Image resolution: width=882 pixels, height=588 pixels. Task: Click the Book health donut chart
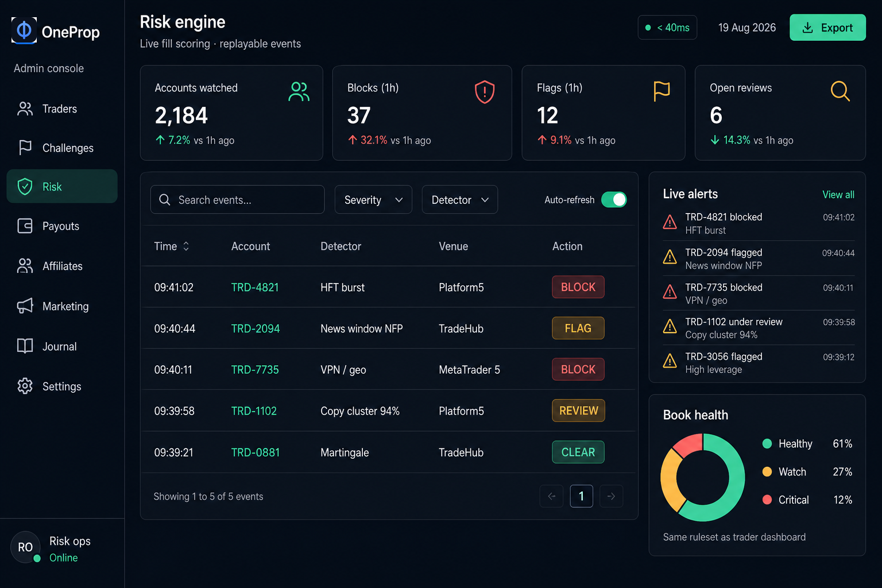(x=703, y=477)
